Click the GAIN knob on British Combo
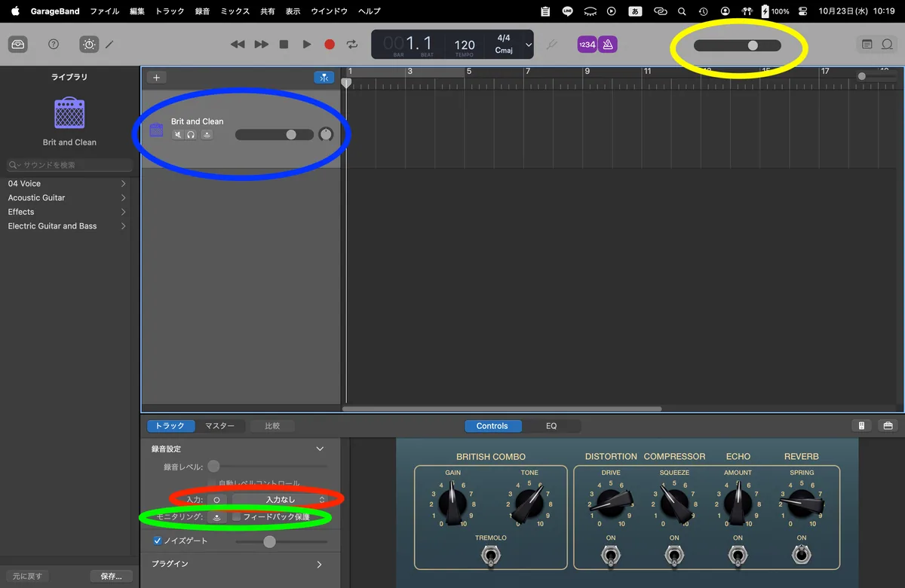This screenshot has width=905, height=588. [x=452, y=504]
